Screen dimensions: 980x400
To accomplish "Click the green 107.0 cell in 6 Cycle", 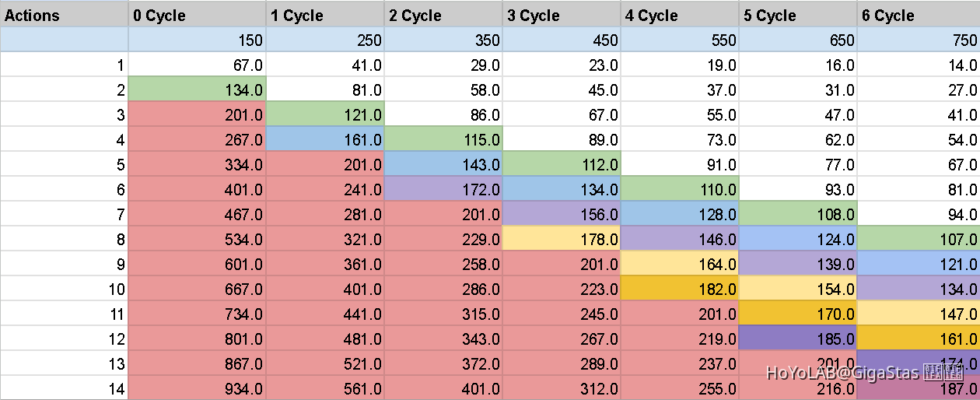I will point(918,240).
